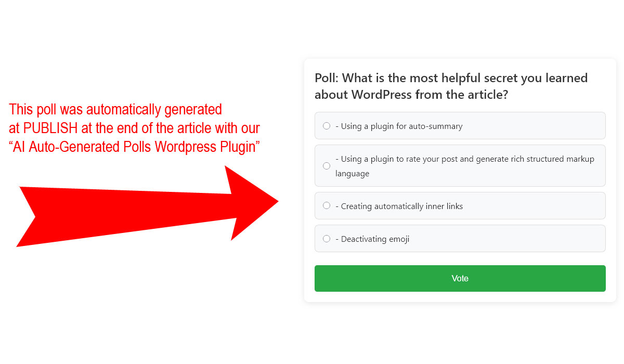Image resolution: width=624 pixels, height=364 pixels.
Task: Click the red annotation text about the plugin
Action: point(134,128)
